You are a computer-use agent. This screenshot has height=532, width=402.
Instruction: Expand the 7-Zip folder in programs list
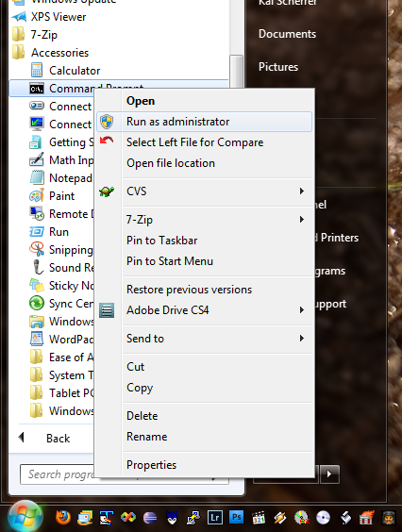(x=43, y=35)
